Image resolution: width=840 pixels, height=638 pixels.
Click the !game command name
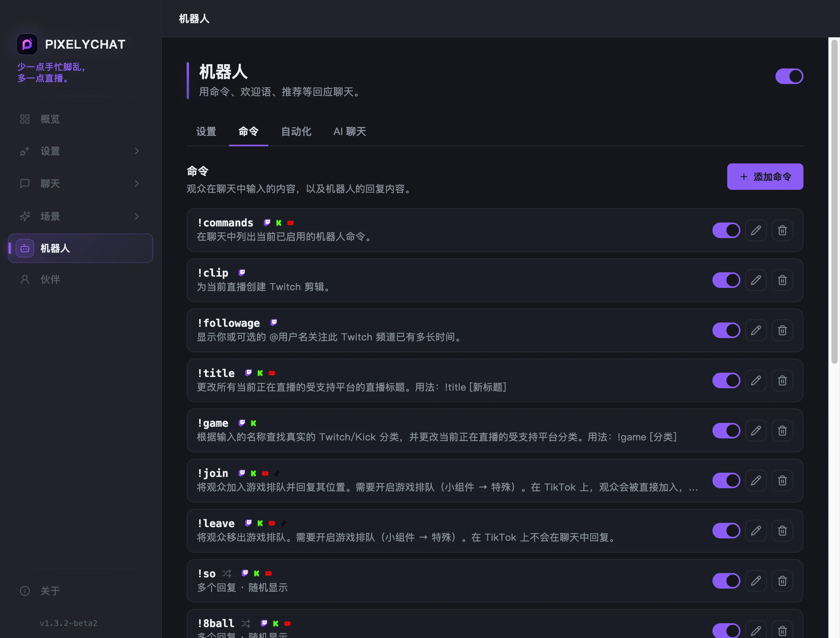(213, 423)
